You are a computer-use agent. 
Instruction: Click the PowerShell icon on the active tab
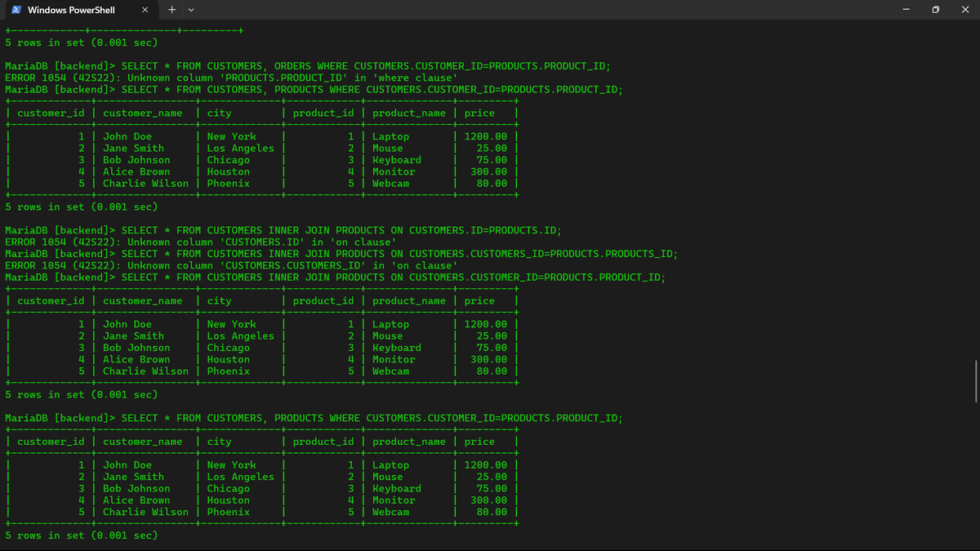click(15, 10)
